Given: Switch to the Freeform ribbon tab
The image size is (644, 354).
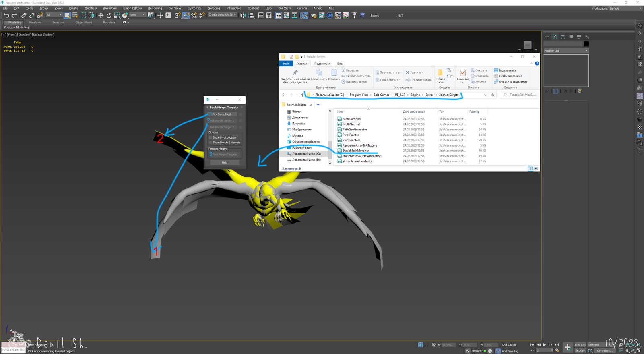Looking at the screenshot, I should click(35, 23).
